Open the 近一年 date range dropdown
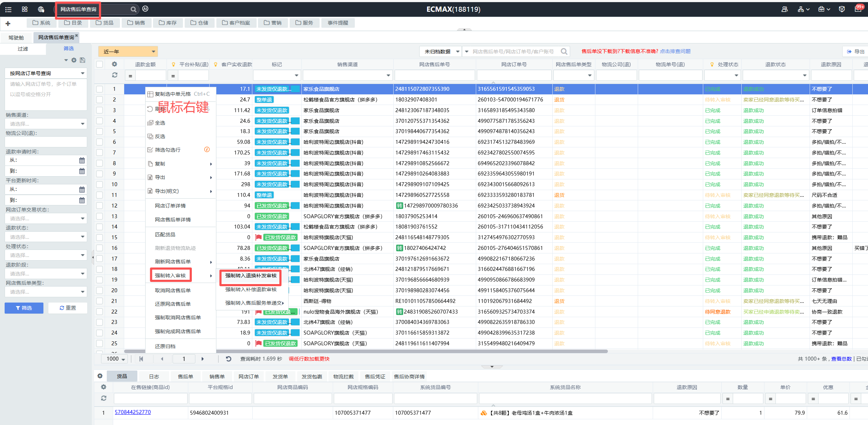Viewport: 868px width, 425px height. point(128,52)
